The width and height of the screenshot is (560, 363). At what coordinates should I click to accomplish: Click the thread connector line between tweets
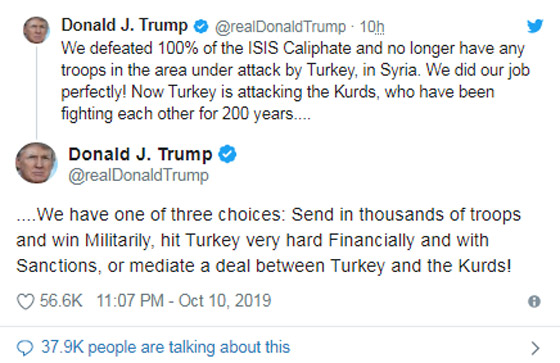(36, 91)
